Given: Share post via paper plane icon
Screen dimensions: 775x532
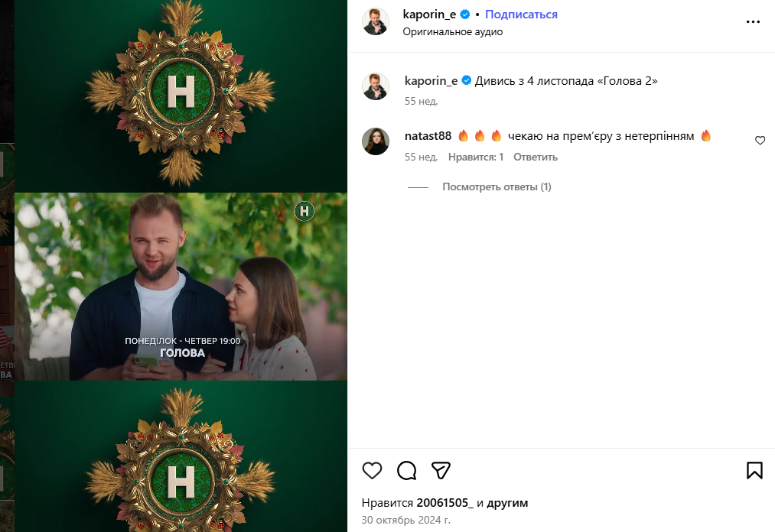Looking at the screenshot, I should (441, 470).
